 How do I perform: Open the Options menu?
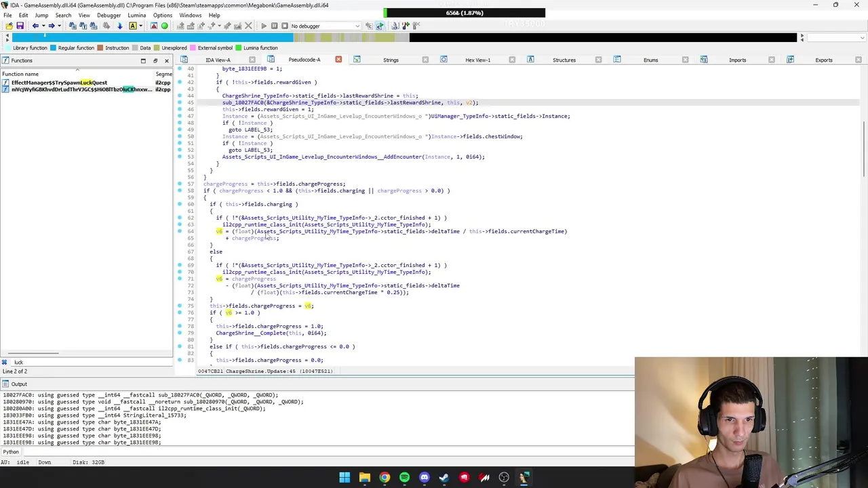[x=163, y=15]
